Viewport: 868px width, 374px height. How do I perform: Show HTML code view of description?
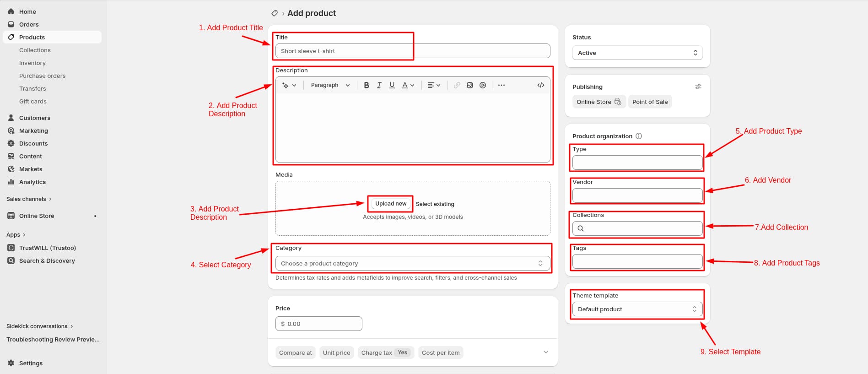[x=540, y=85]
